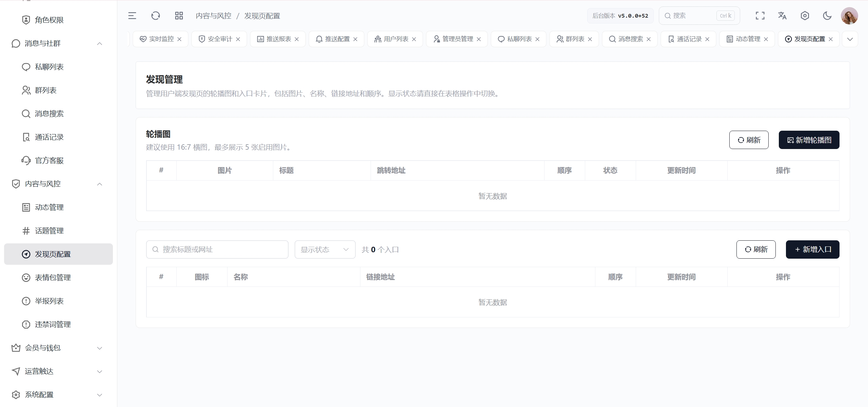Image resolution: width=868 pixels, height=407 pixels.
Task: Open 群列表 in the sidebar
Action: 58,90
